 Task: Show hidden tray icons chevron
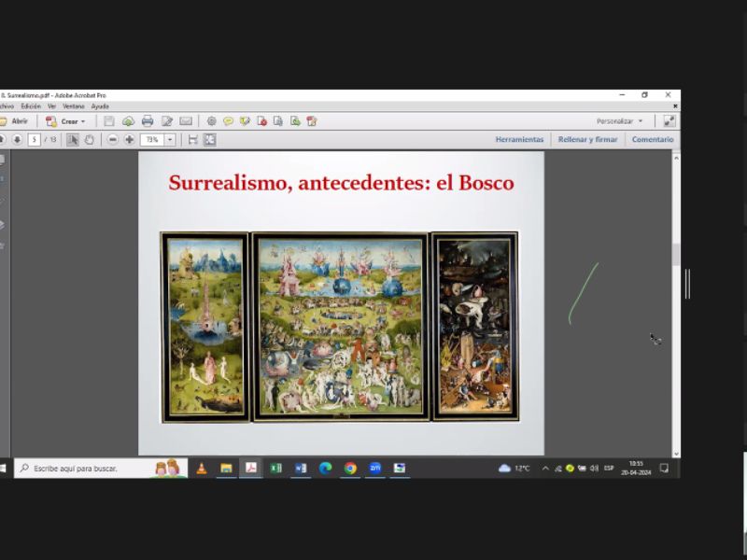pyautogui.click(x=545, y=469)
